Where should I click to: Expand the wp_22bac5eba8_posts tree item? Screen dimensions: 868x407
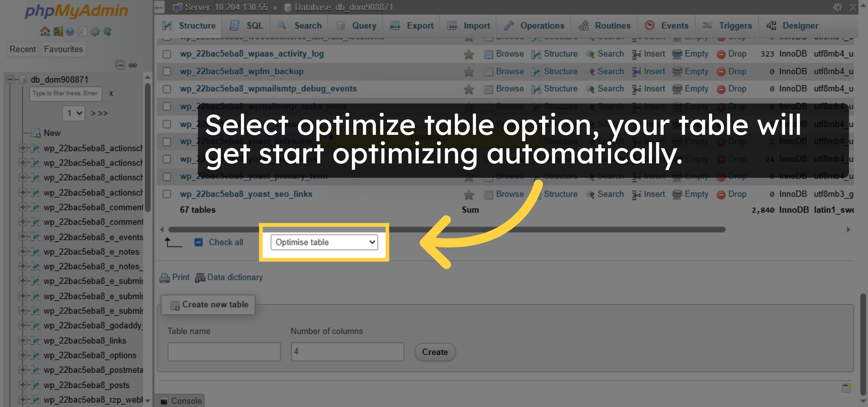pos(23,385)
